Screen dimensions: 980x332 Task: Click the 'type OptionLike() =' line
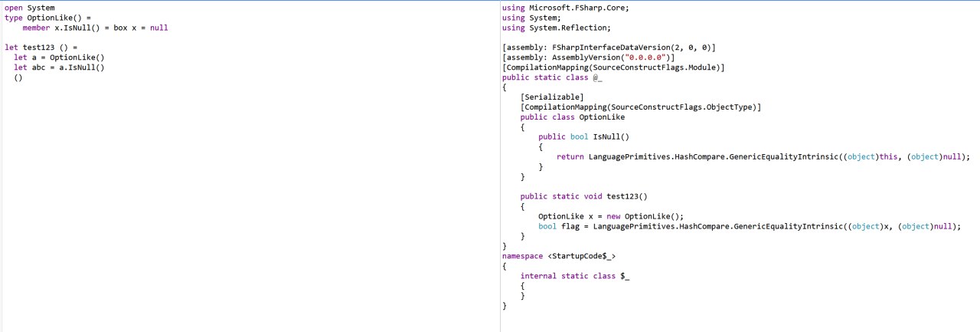point(47,18)
